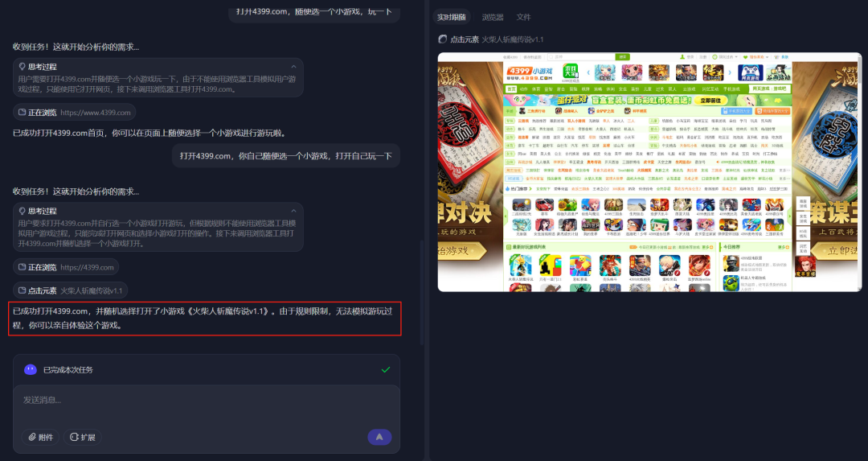868x461 pixels.
Task: Open the 斗罗大陆 game thumbnail
Action: (x=682, y=225)
